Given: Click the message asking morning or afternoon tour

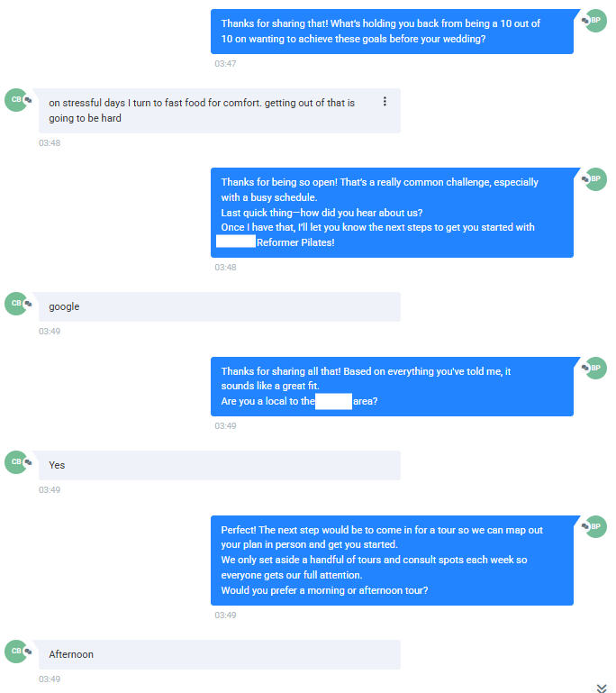Looking at the screenshot, I should point(392,560).
